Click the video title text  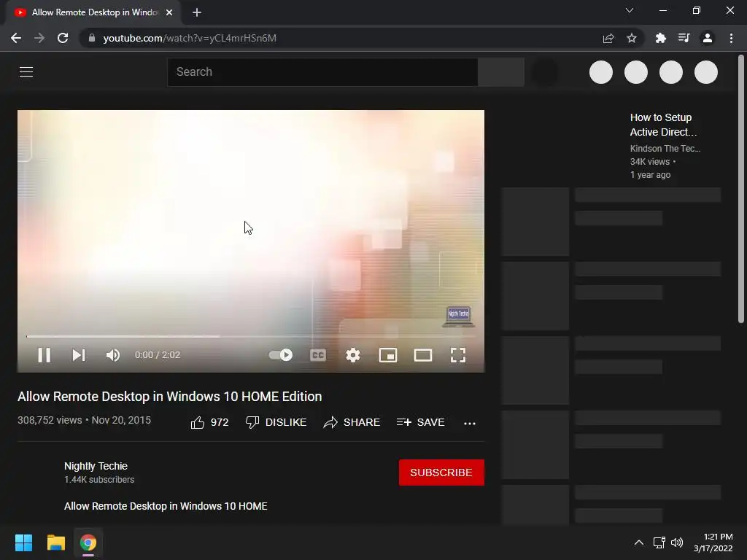[x=169, y=397]
